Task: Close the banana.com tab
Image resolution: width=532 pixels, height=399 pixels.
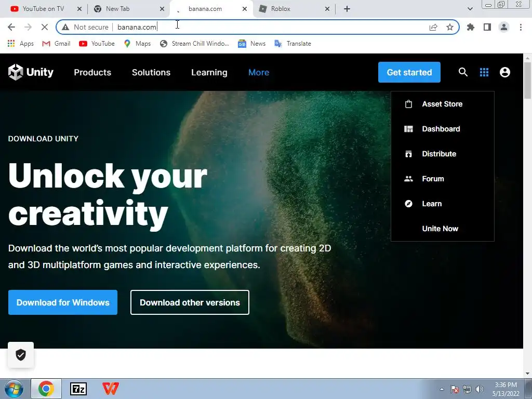Action: click(x=245, y=9)
